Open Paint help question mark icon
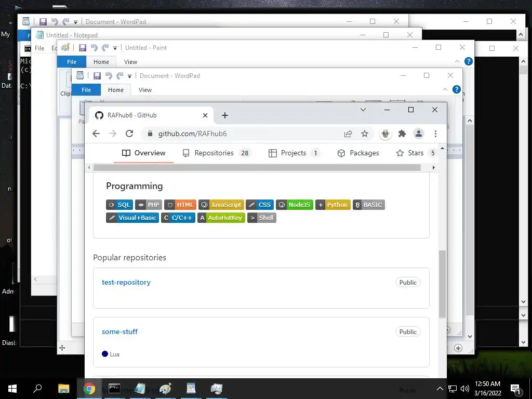This screenshot has height=399, width=532. tap(469, 61)
